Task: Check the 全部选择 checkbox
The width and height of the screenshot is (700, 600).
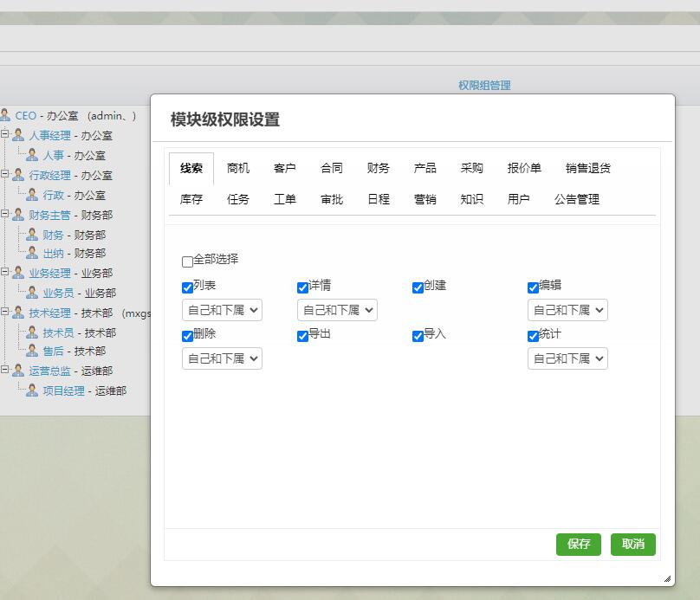Action: click(188, 261)
